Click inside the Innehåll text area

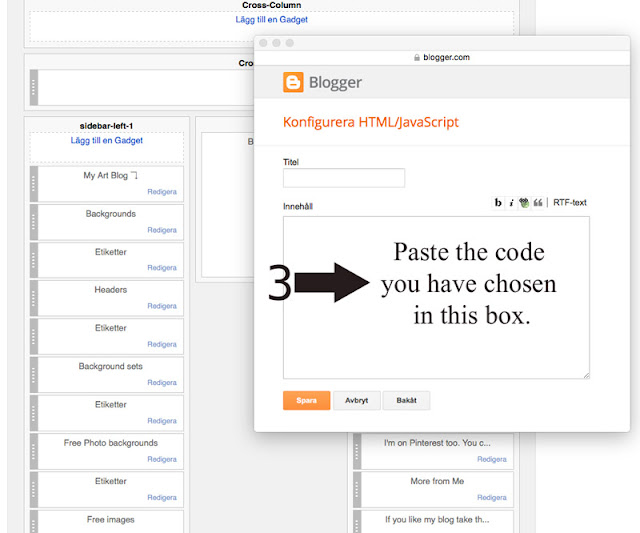436,298
